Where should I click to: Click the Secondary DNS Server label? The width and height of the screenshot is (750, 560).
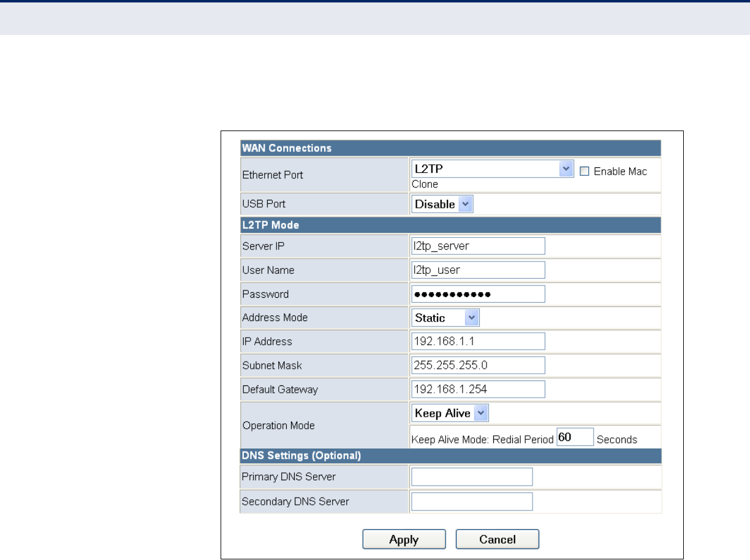[295, 502]
